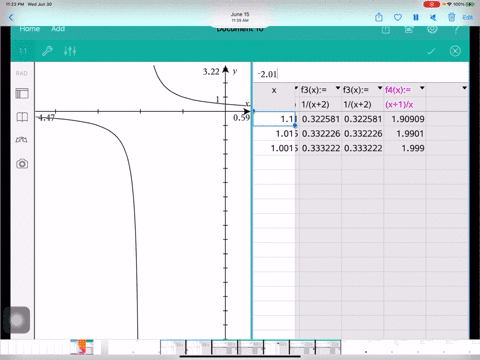This screenshot has width=480, height=360.
Task: Tap the x-axis max label 0.59
Action: point(241,118)
